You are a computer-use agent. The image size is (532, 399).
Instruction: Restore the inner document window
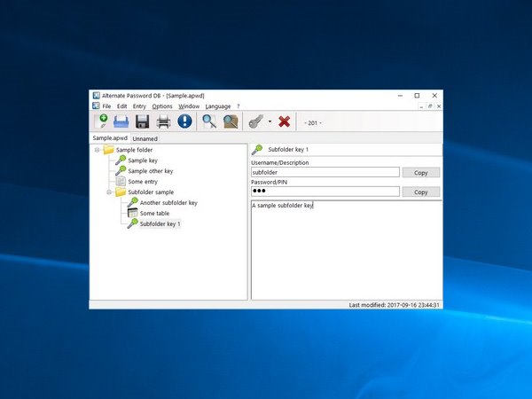(x=430, y=106)
